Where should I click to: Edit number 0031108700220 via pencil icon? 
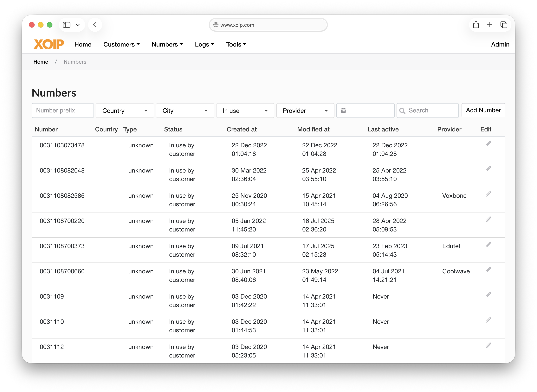[x=488, y=219]
